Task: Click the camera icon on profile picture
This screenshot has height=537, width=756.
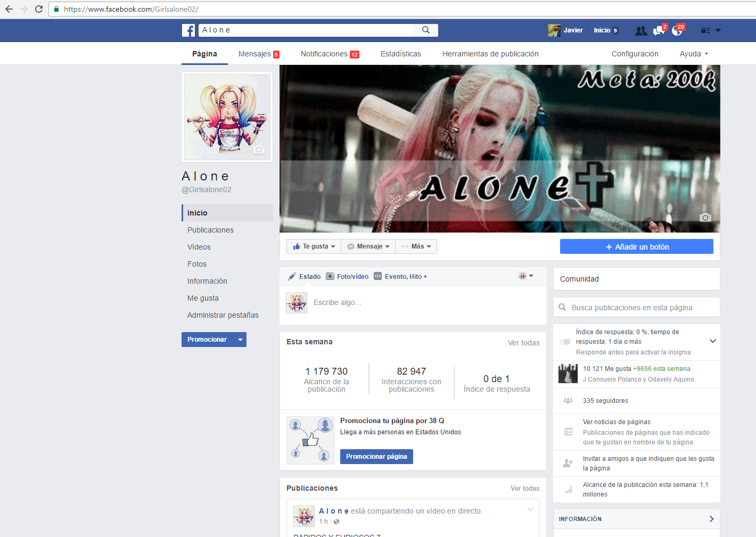Action: point(259,150)
